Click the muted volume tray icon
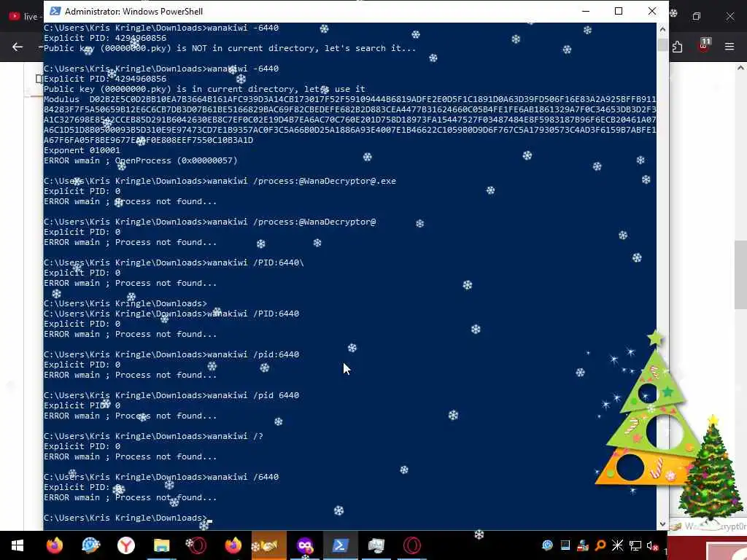The height and width of the screenshot is (560, 747). pyautogui.click(x=652, y=545)
